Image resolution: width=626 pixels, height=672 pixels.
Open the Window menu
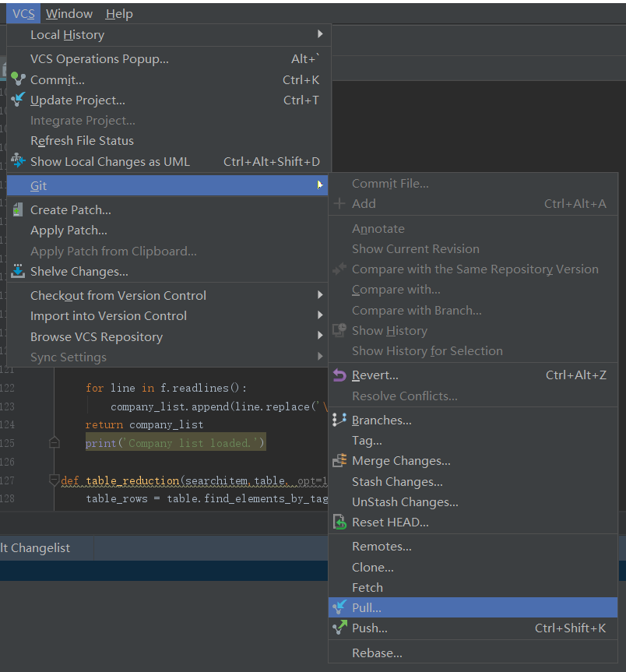pyautogui.click(x=69, y=14)
